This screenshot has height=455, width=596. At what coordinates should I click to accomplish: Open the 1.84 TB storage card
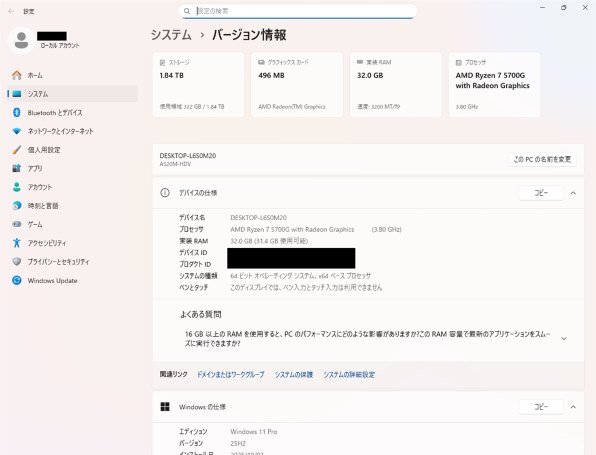[198, 85]
